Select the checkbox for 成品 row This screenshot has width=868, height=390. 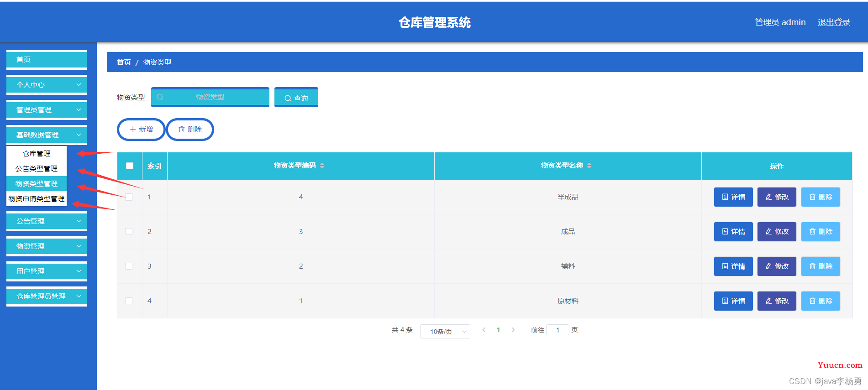[129, 232]
